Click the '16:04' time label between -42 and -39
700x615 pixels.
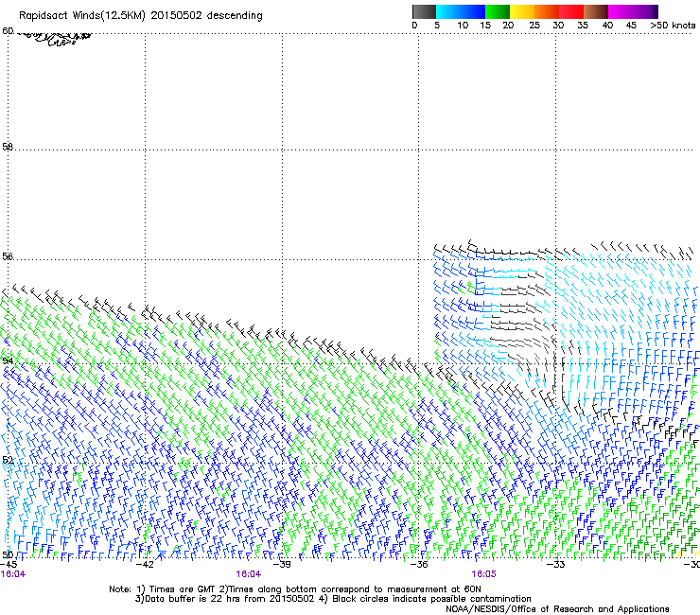249,574
